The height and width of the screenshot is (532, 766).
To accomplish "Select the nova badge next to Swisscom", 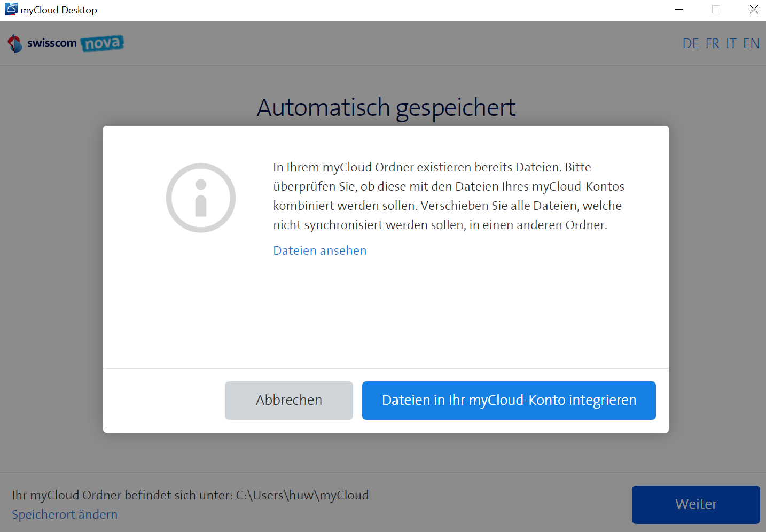I will tap(103, 43).
